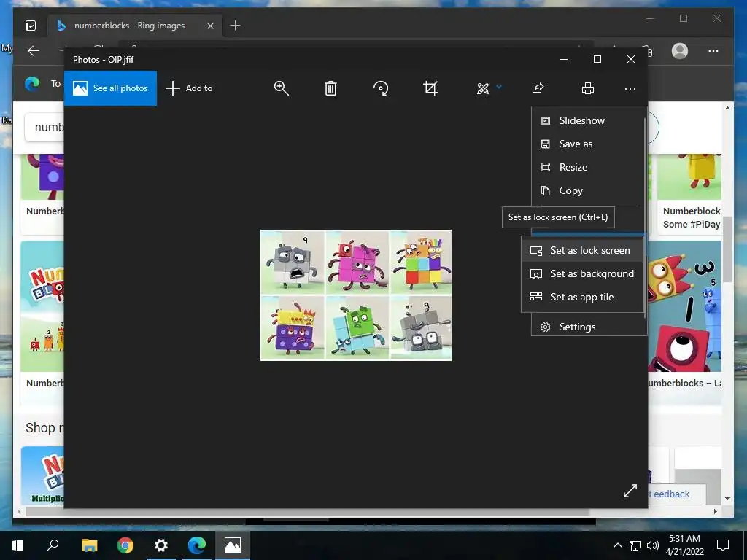747x560 pixels.
Task: Click Add to button
Action: (189, 88)
